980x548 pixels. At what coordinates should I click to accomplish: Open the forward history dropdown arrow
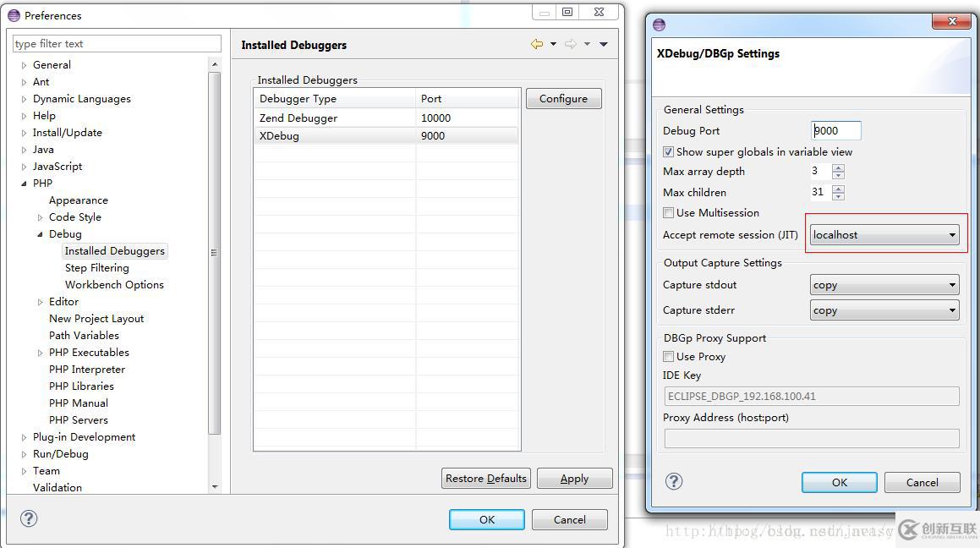(x=587, y=44)
